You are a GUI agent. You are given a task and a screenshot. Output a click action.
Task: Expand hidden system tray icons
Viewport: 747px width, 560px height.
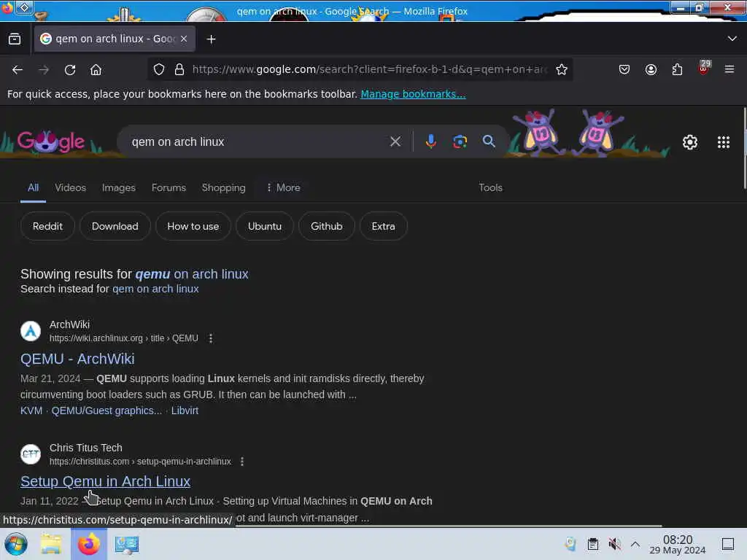coord(635,544)
